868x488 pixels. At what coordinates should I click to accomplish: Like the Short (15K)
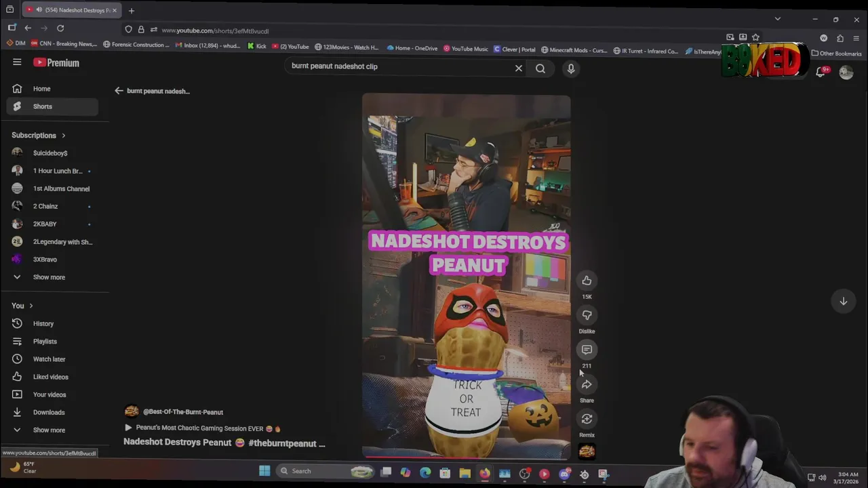(x=587, y=281)
